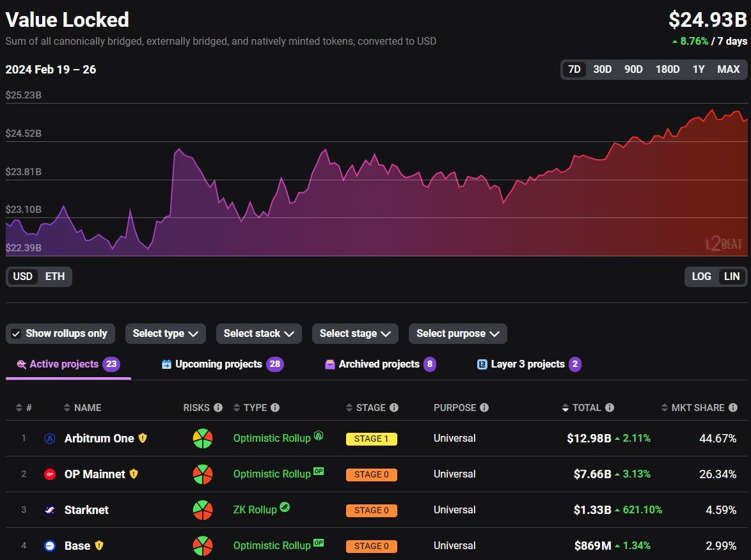751x560 pixels.
Task: Click info icon next to MKT SHARE
Action: [733, 408]
